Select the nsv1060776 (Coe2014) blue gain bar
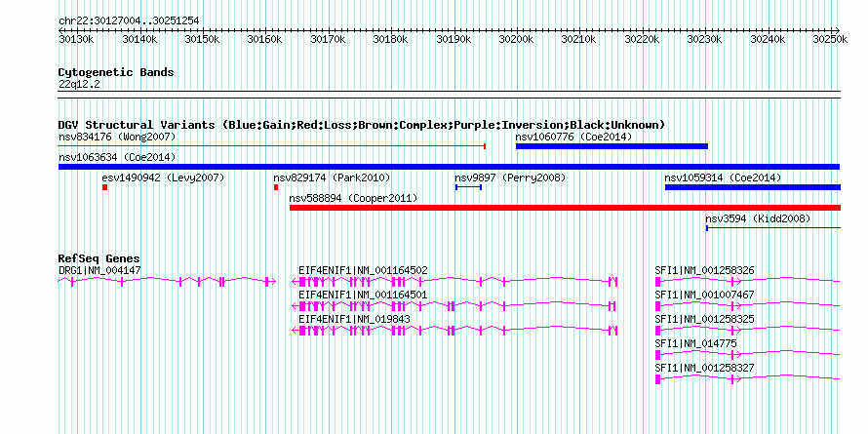The height and width of the screenshot is (434, 868). tap(612, 146)
